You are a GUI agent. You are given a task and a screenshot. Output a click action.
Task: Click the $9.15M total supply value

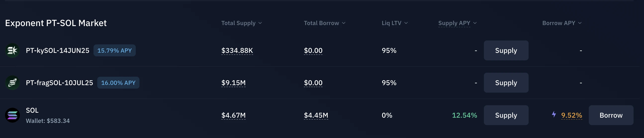click(x=233, y=83)
